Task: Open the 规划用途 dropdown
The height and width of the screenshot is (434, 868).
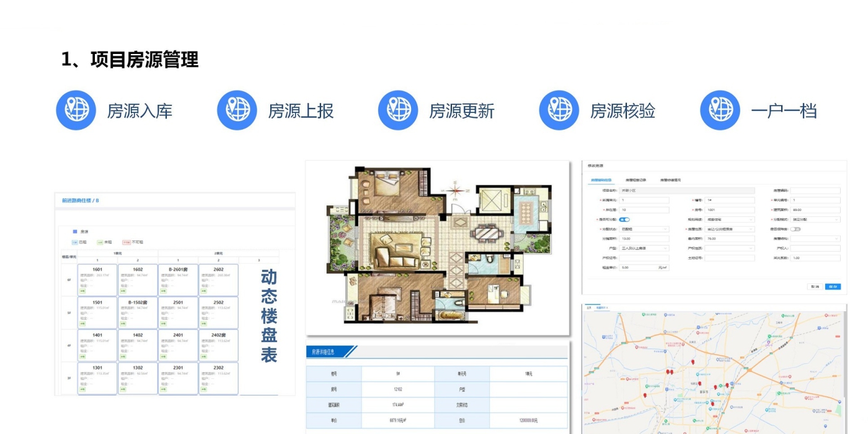Action: click(x=730, y=219)
